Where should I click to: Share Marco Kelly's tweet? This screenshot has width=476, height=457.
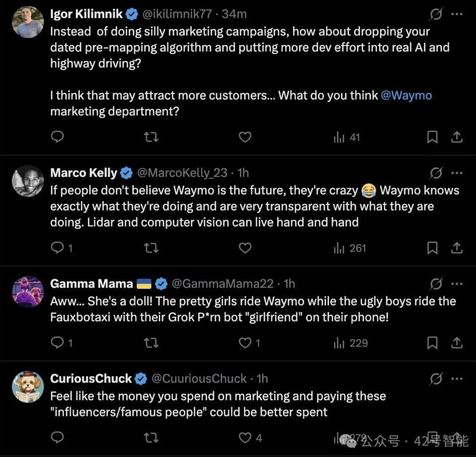point(456,248)
